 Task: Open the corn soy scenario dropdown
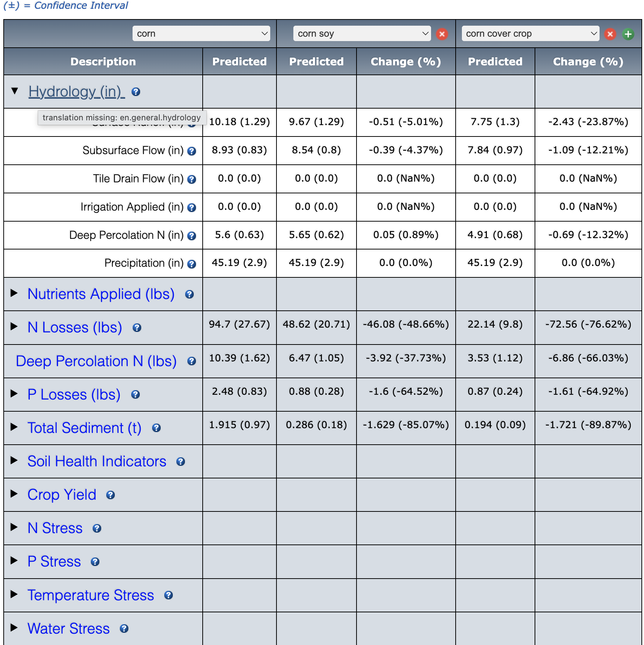coord(362,33)
